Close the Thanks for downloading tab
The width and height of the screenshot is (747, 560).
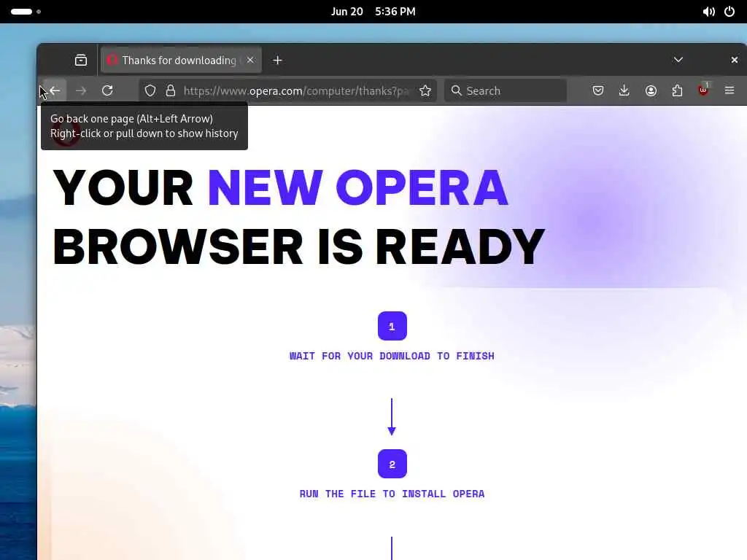point(250,60)
